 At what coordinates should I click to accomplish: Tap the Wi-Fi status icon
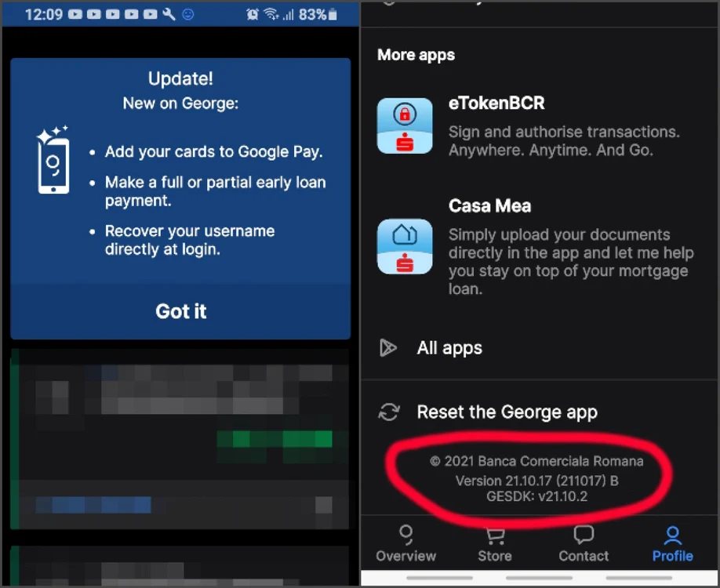pyautogui.click(x=271, y=15)
